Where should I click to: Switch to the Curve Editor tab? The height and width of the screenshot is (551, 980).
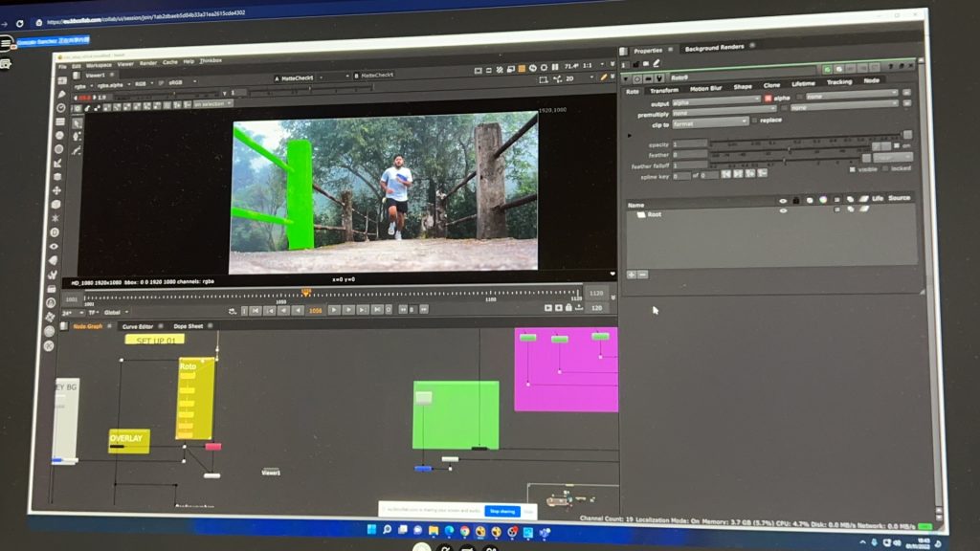(x=138, y=327)
